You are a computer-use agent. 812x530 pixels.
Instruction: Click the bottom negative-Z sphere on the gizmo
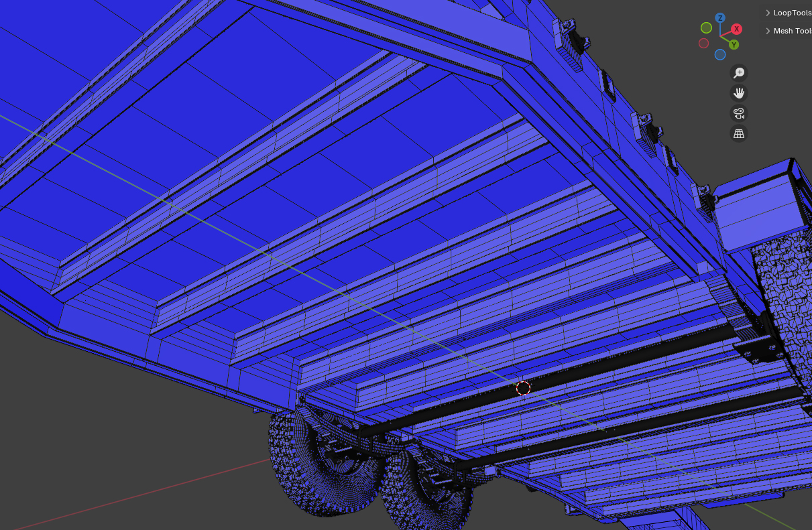[720, 55]
